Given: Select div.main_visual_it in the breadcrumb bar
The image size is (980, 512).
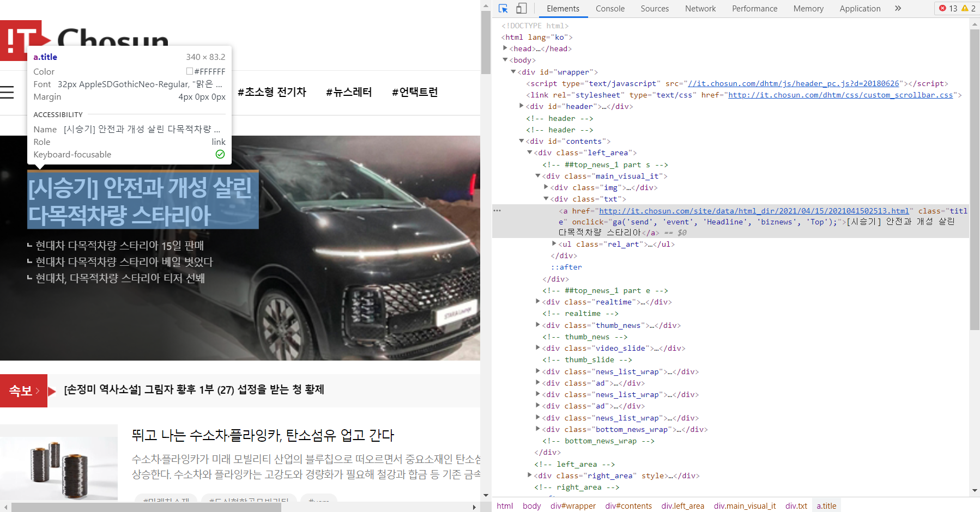Looking at the screenshot, I should pyautogui.click(x=745, y=506).
